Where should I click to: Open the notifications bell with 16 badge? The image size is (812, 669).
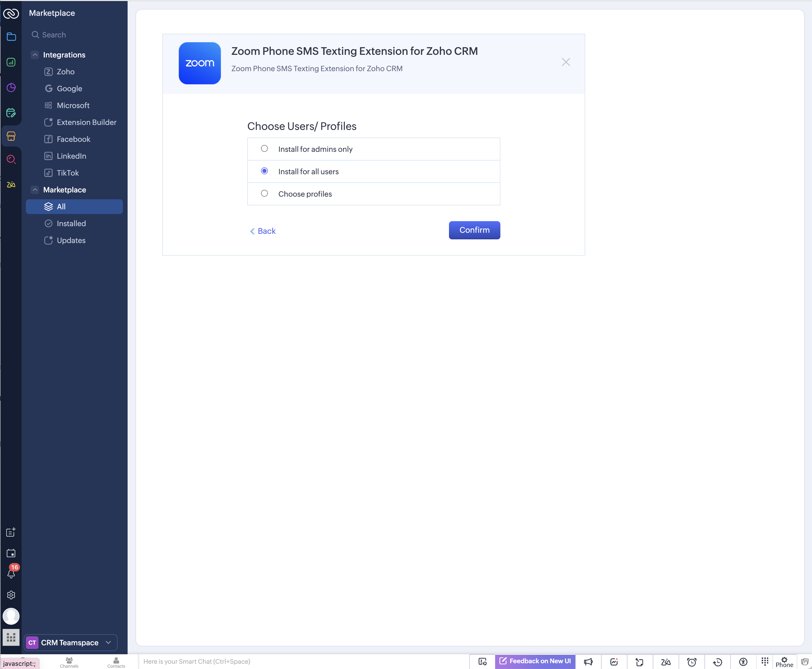pyautogui.click(x=11, y=573)
